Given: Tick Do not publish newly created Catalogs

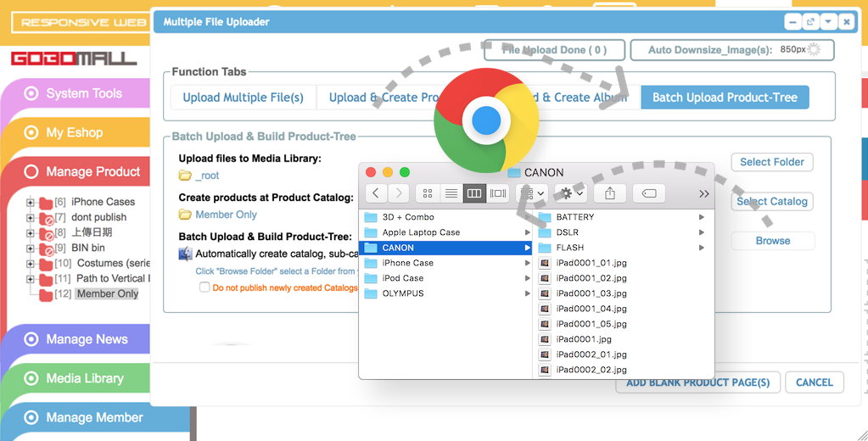Looking at the screenshot, I should point(204,287).
